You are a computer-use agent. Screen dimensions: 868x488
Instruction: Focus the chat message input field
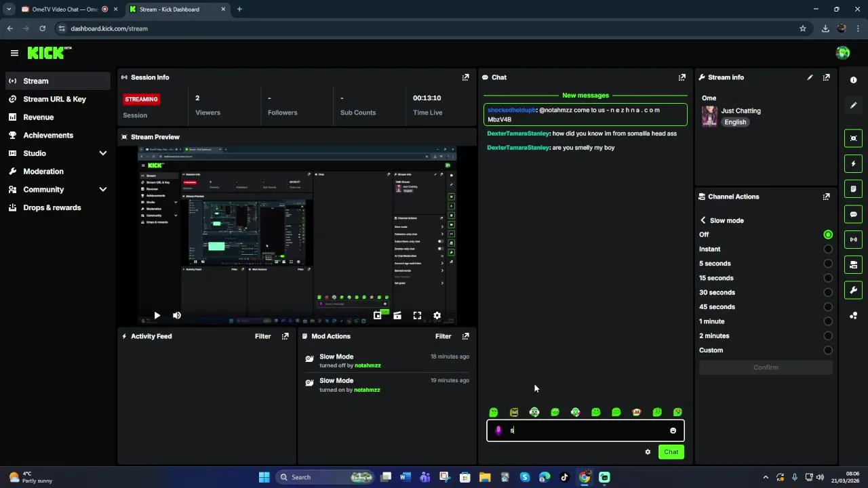585,430
